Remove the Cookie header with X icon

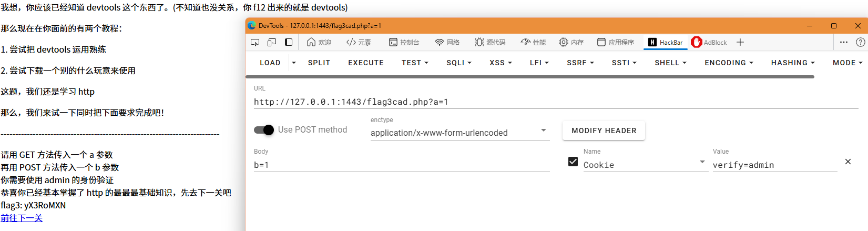point(847,162)
